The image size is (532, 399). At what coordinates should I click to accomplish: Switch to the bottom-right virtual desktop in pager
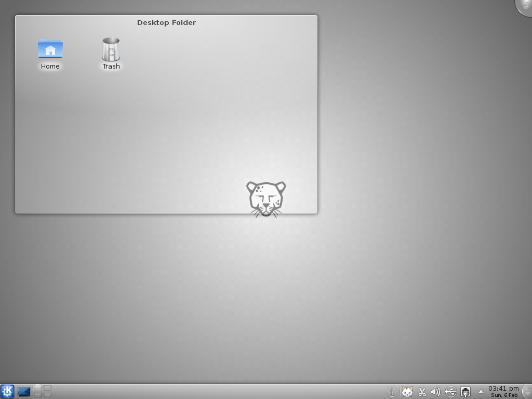(x=47, y=395)
